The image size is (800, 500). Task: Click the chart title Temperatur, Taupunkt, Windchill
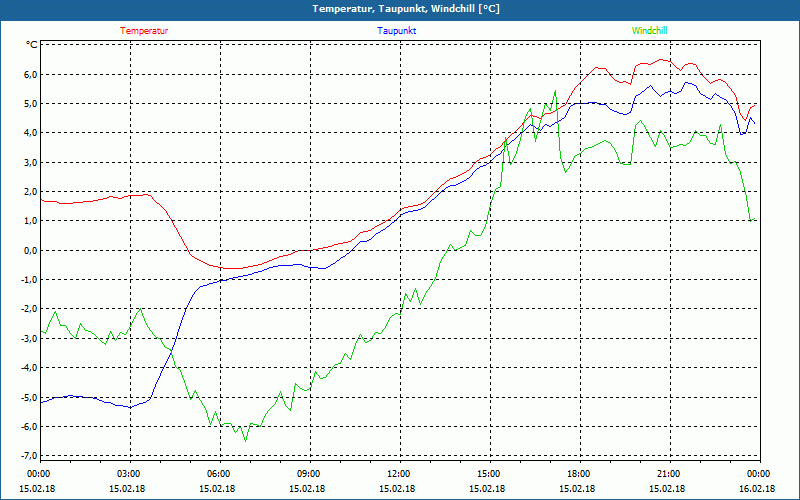point(406,9)
